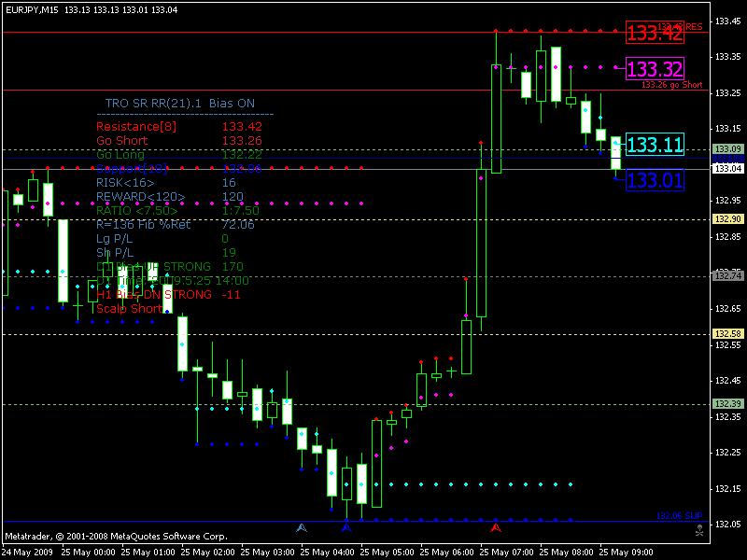The image size is (747, 560).
Task: Expand the RATIO <7.50> indicator row
Action: tap(136, 210)
